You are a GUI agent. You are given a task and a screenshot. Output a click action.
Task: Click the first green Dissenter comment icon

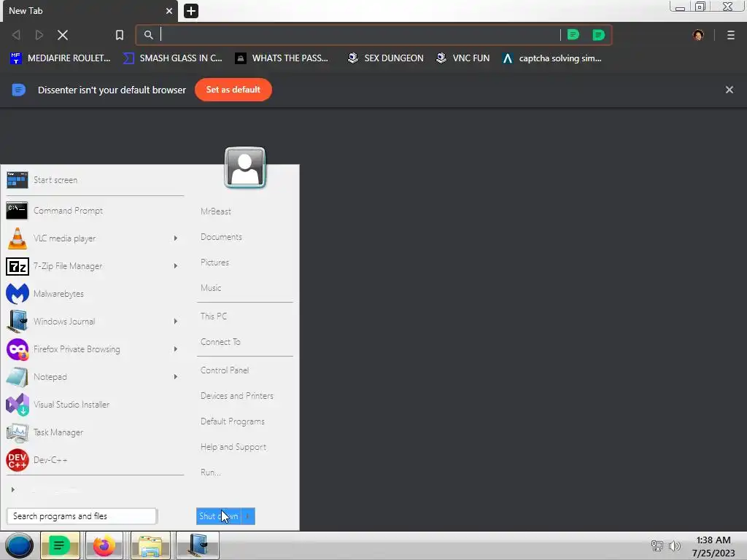pyautogui.click(x=573, y=35)
